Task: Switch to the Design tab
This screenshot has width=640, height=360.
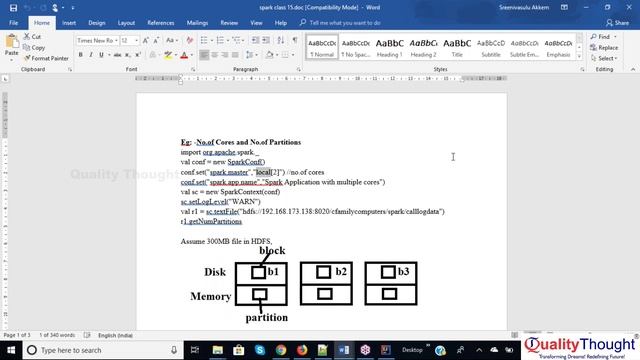Action: click(x=97, y=23)
